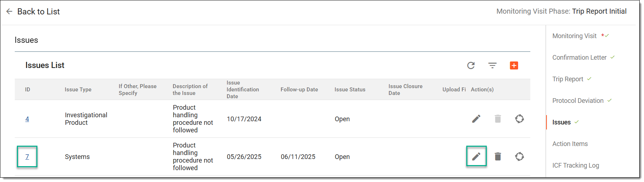Click description text of issue 4
644x182 pixels.
coord(193,119)
